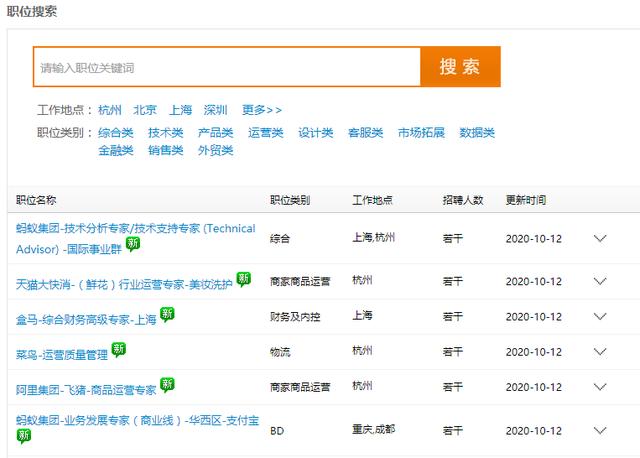This screenshot has width=640, height=458.
Task: Filter jobs by location 深圳
Action: coord(216,110)
